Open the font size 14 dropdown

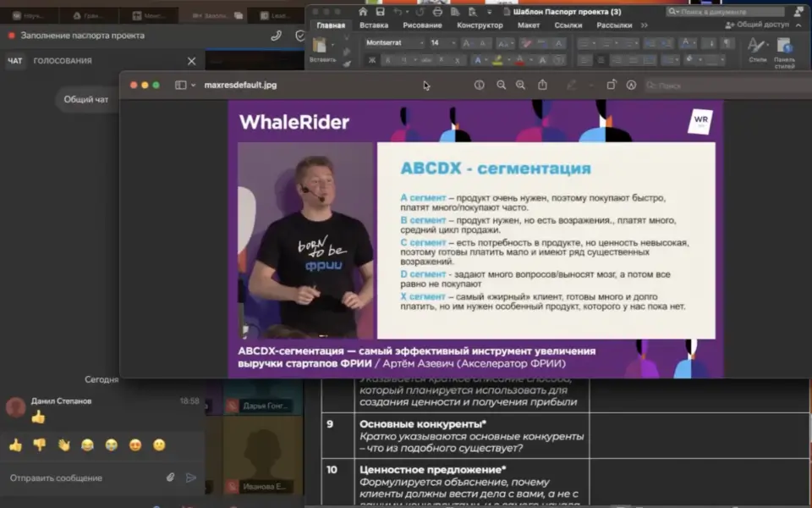point(453,43)
